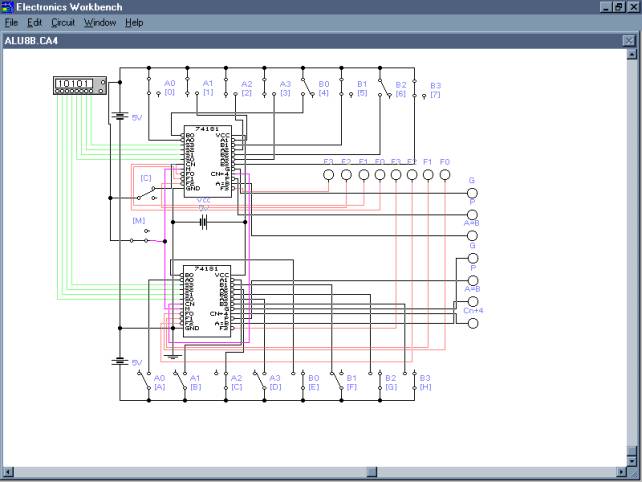Select the leftmost F3 indicator probe

tap(329, 174)
